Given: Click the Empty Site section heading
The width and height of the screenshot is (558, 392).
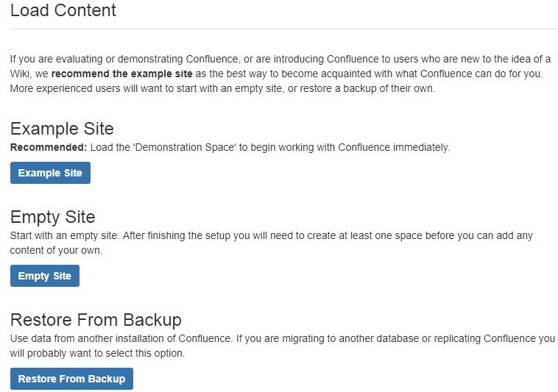Looking at the screenshot, I should tap(53, 217).
